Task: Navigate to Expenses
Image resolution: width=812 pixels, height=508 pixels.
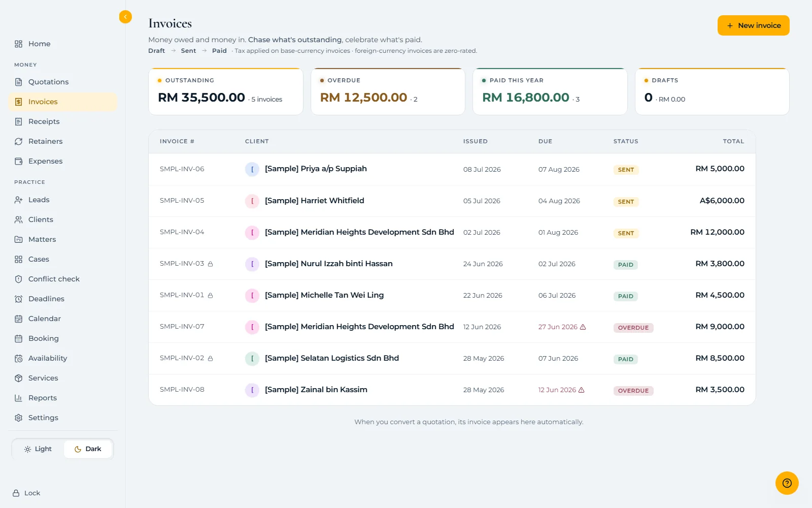Action: click(x=63, y=161)
